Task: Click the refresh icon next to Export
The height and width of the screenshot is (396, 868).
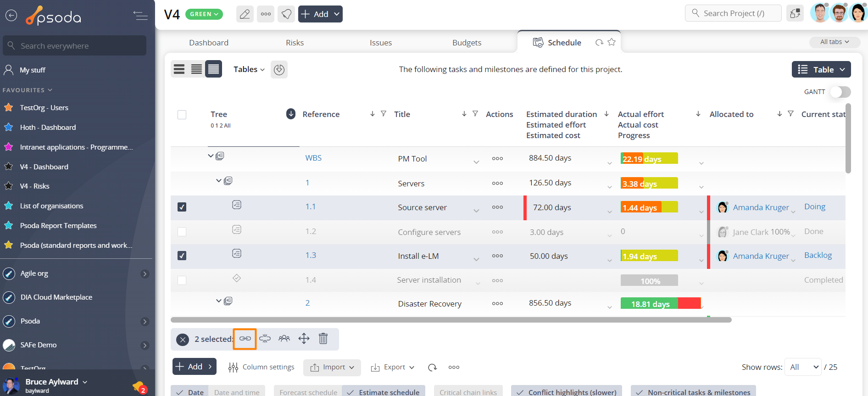Action: [x=432, y=368]
